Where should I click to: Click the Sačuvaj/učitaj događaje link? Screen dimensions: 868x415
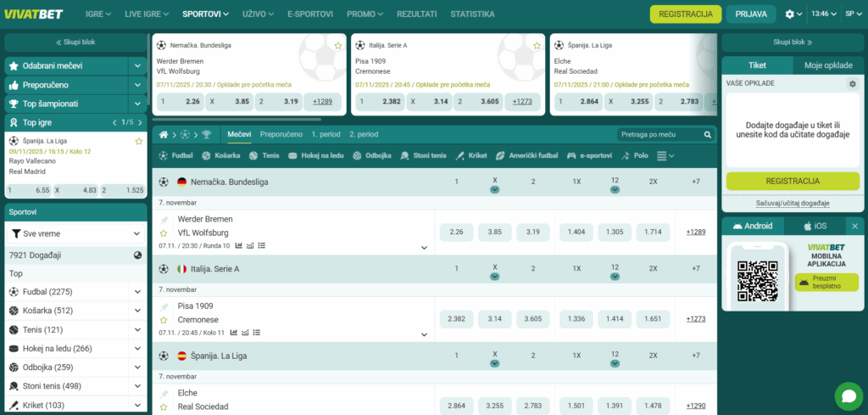792,203
